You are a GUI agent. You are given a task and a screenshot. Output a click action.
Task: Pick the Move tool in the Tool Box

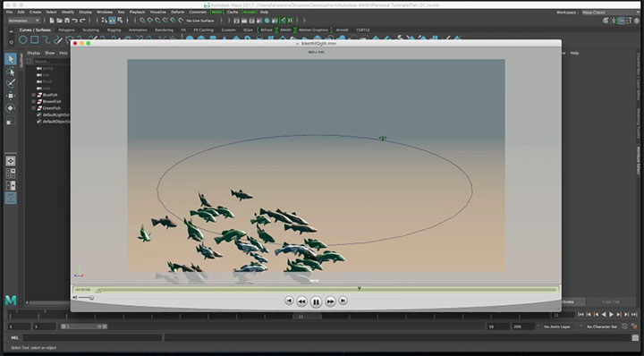pos(11,96)
